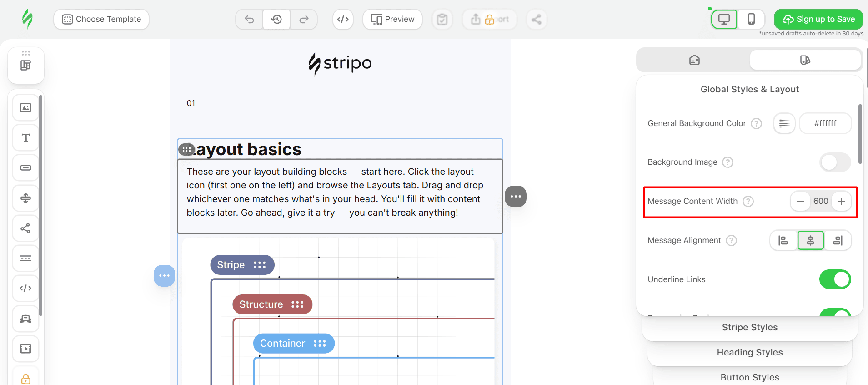Select the carousel sofa block icon

pyautogui.click(x=26, y=319)
